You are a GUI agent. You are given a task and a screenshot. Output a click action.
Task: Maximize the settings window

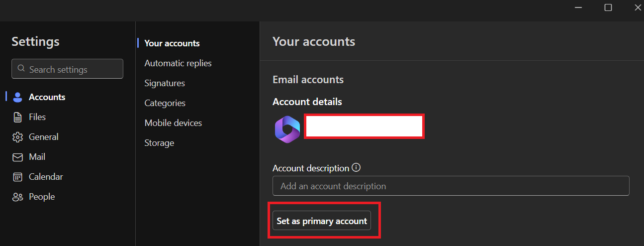click(608, 7)
